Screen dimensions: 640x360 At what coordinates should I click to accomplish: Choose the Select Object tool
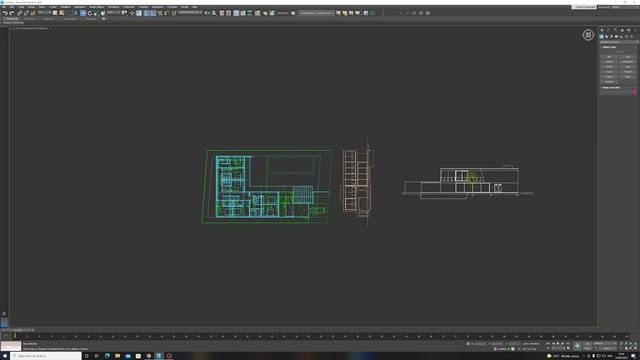[x=55, y=13]
